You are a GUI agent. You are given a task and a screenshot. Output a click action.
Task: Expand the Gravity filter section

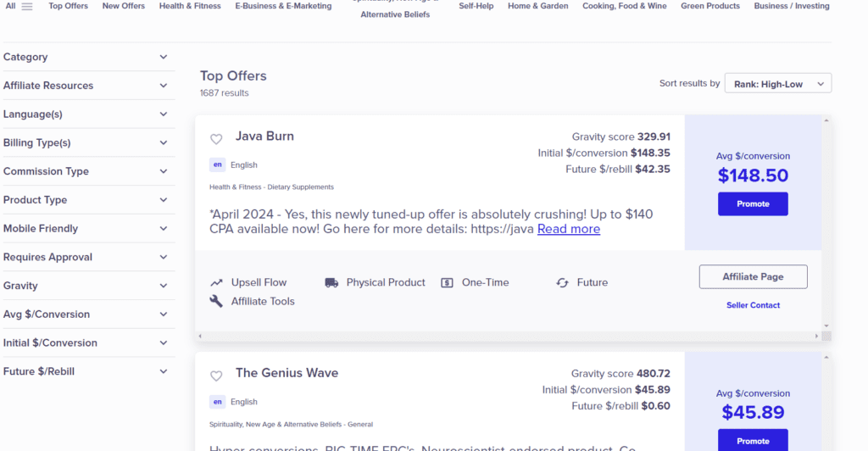164,286
